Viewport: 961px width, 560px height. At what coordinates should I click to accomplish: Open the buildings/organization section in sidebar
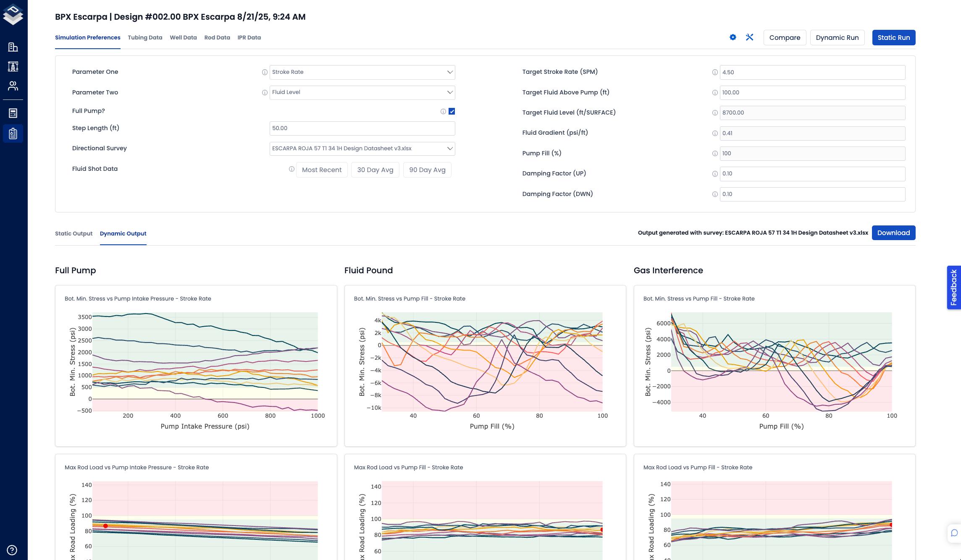(x=13, y=47)
